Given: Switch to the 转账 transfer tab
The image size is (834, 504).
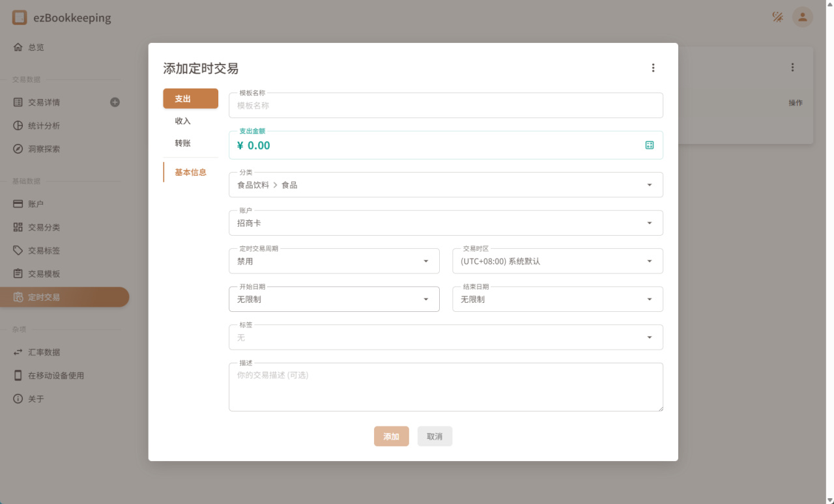Looking at the screenshot, I should (x=190, y=143).
